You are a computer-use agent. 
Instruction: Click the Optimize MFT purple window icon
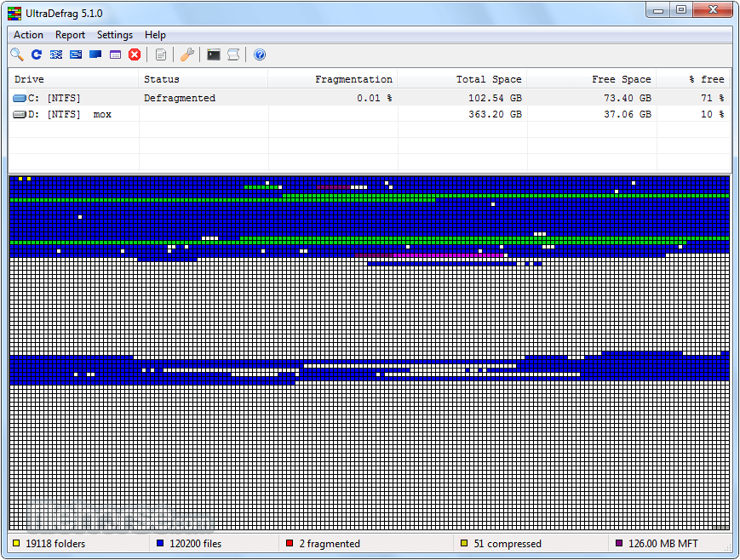click(115, 54)
